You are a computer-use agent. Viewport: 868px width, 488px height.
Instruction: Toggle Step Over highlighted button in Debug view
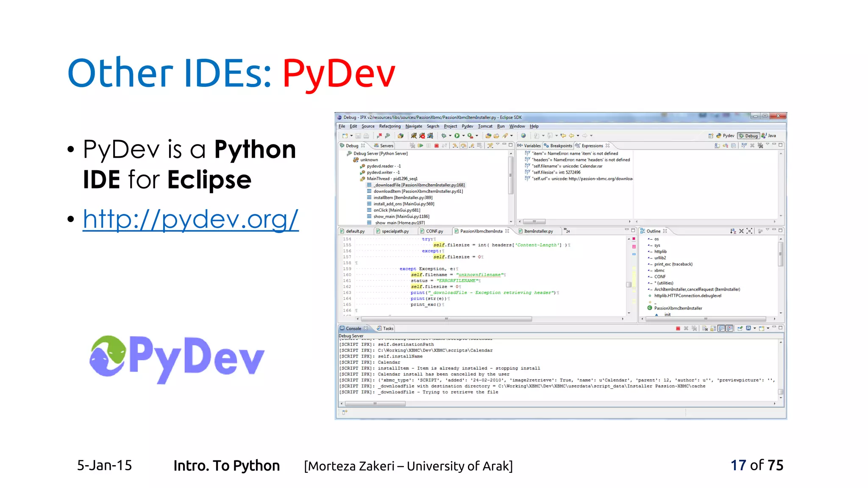click(x=463, y=145)
